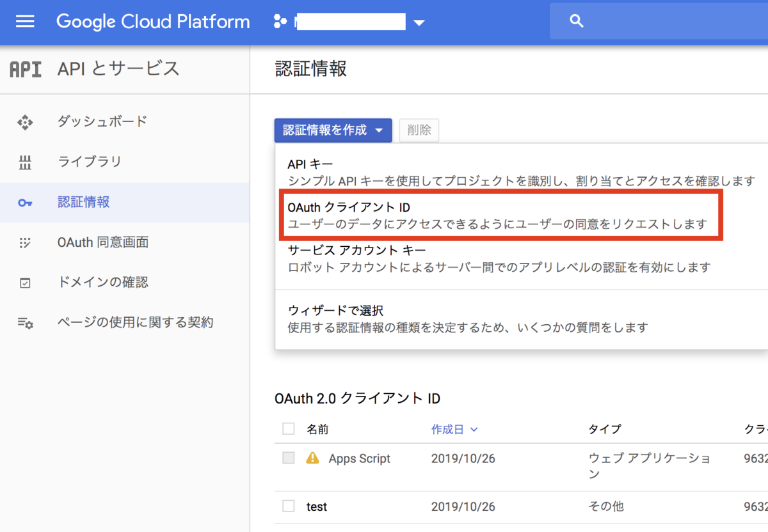Click the warning icon on Apps Script row
The height and width of the screenshot is (532, 768).
(312, 458)
